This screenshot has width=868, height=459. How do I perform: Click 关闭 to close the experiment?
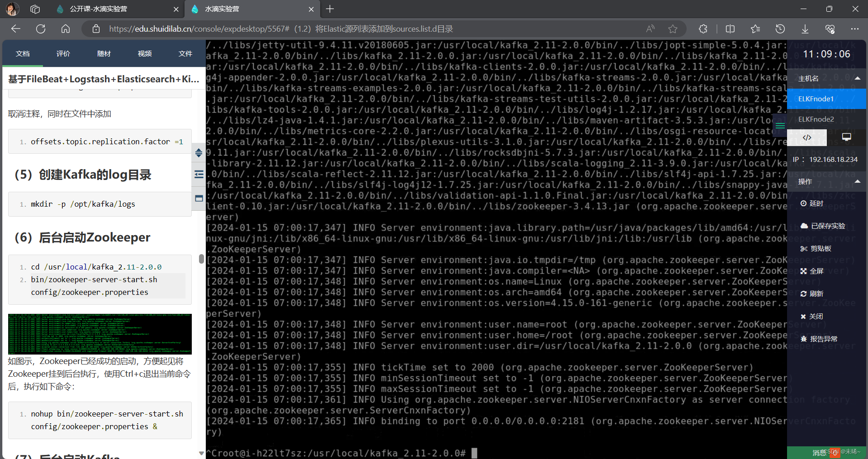pos(812,317)
